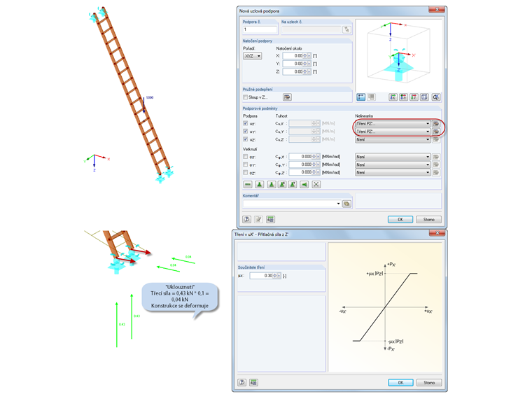Viewport: 532px width, 399px height.
Task: Click the X rotation angle field showing 0.00
Action: [293, 56]
